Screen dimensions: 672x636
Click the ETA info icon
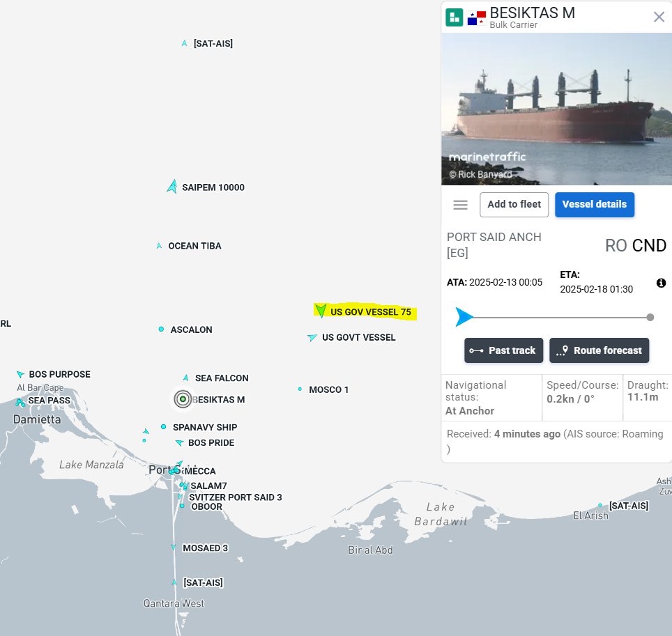pyautogui.click(x=661, y=283)
